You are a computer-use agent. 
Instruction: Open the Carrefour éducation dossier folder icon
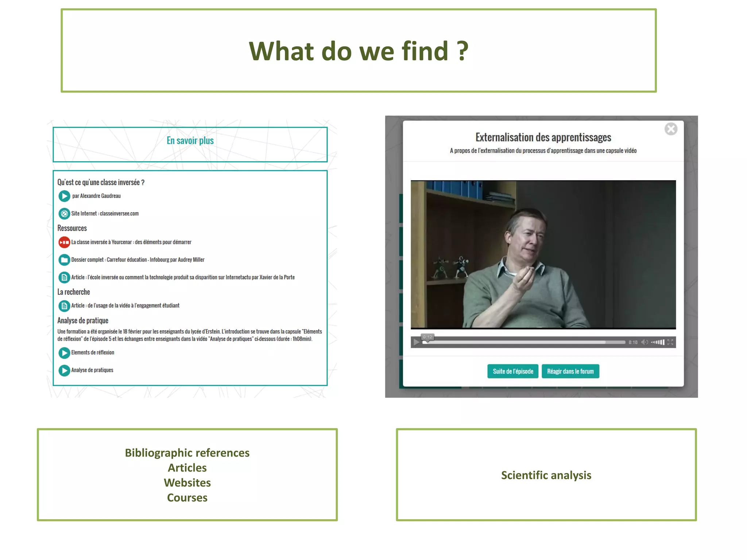tap(64, 260)
